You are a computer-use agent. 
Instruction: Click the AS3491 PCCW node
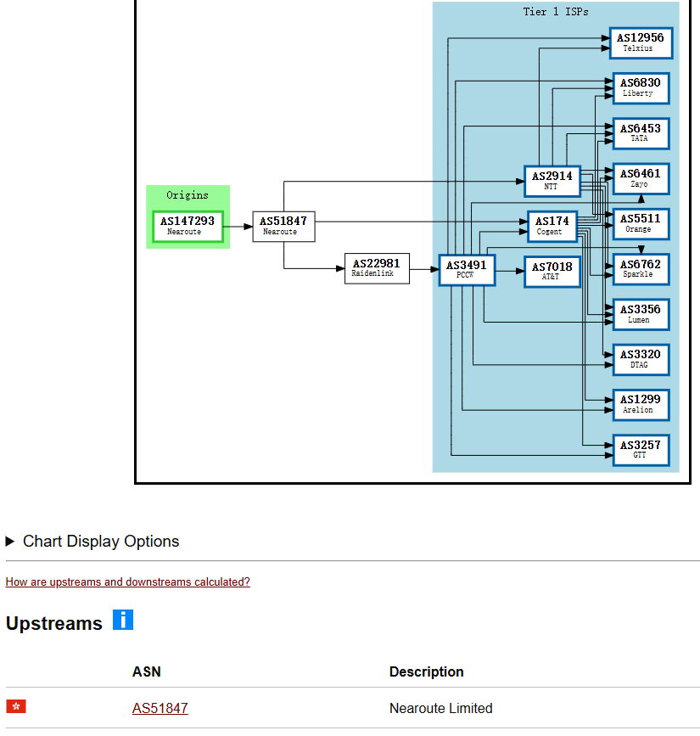pyautogui.click(x=467, y=270)
